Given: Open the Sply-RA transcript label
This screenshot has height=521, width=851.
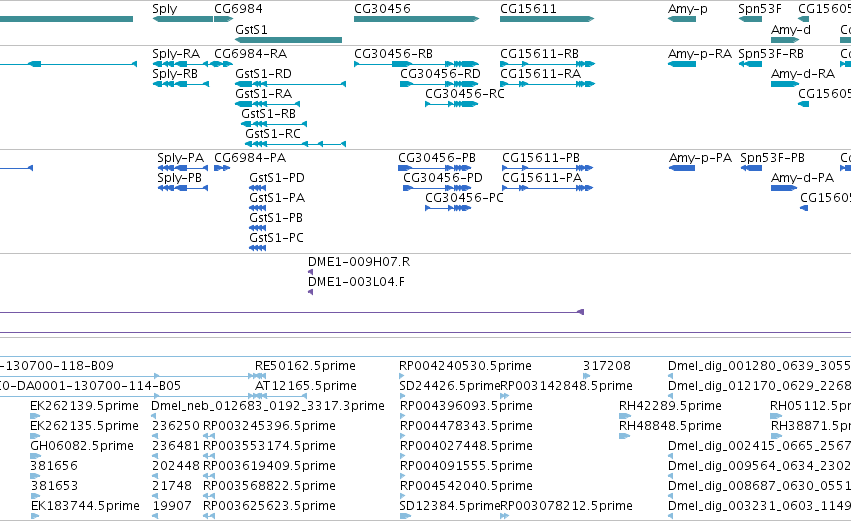Looking at the screenshot, I should [176, 54].
